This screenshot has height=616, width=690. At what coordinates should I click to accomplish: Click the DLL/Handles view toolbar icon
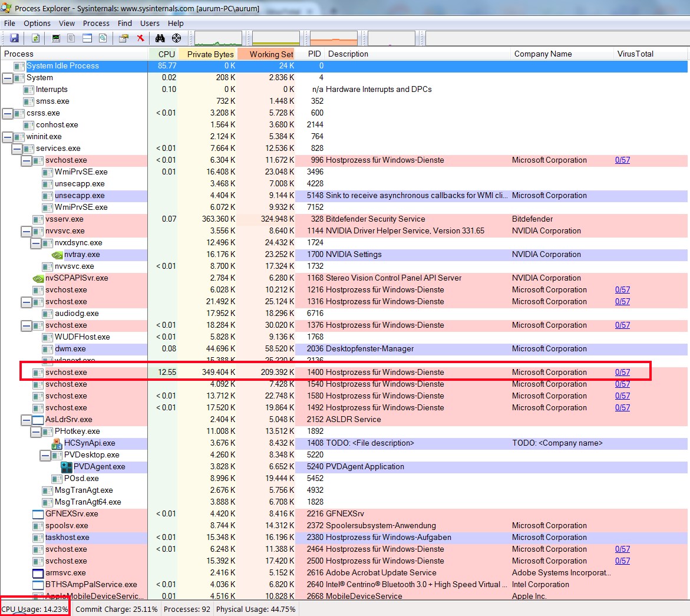[x=103, y=38]
